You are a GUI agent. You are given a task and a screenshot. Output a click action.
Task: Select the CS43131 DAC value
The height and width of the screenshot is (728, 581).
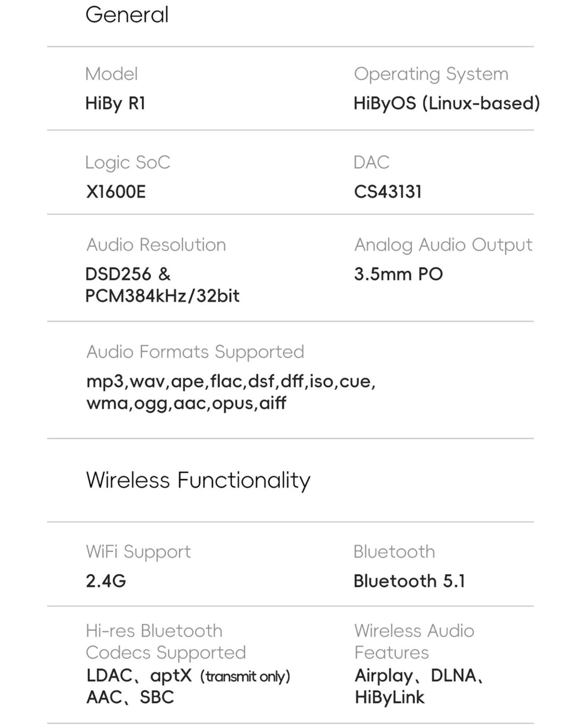[x=388, y=191]
